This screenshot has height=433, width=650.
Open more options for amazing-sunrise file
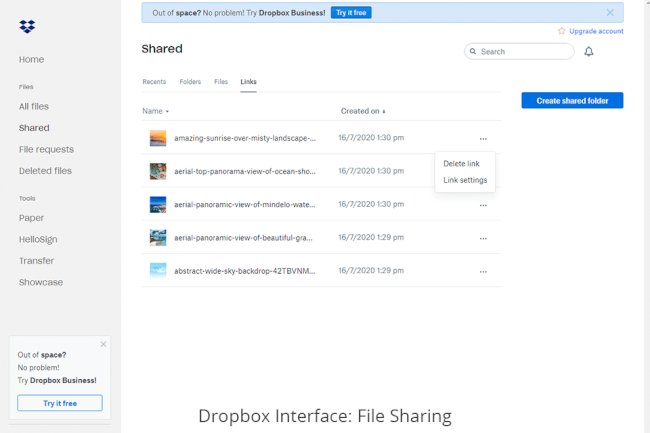(x=483, y=139)
